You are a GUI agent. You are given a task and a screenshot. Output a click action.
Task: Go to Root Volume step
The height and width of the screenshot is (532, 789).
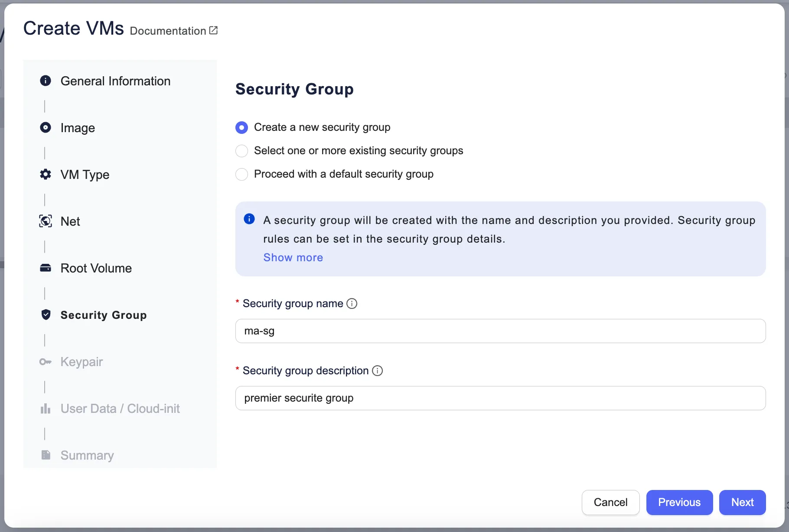96,268
